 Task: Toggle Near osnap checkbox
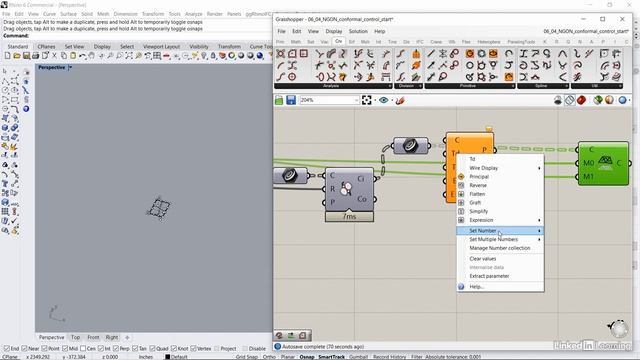(24, 349)
